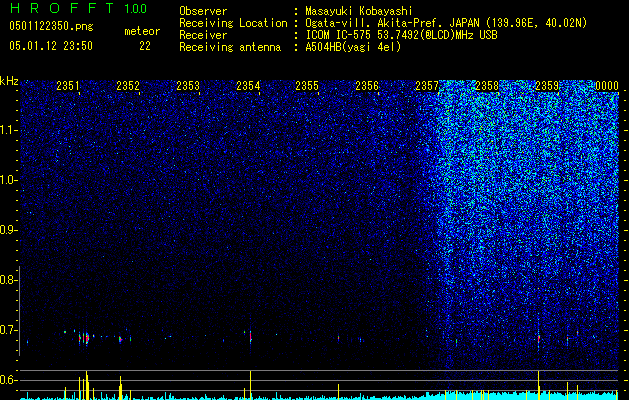The image size is (629, 400).
Task: Click the 2358 time marker
Action: pyautogui.click(x=487, y=86)
